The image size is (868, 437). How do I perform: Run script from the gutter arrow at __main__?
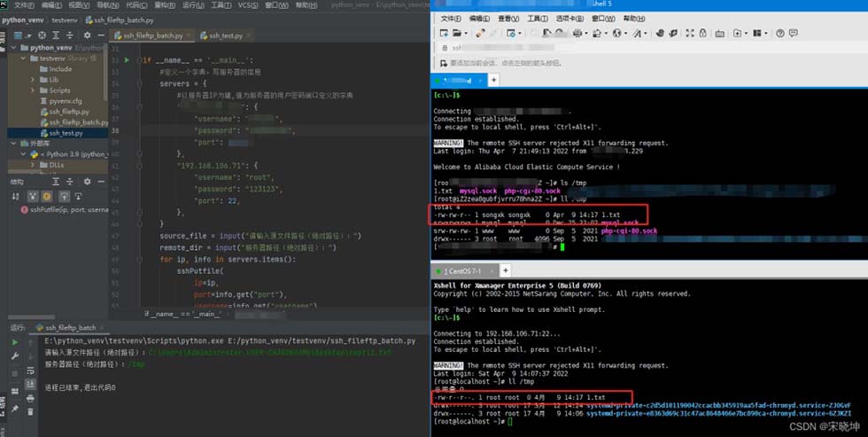click(127, 59)
